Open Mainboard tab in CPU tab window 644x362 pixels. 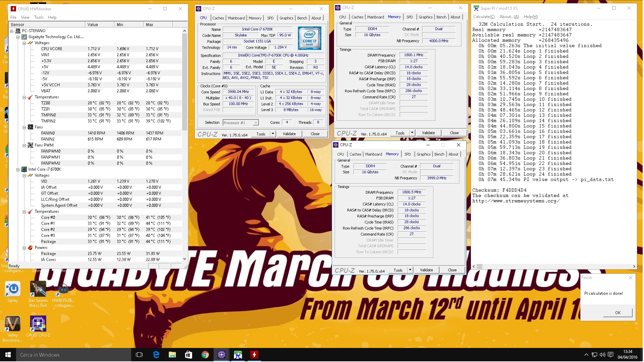point(237,18)
